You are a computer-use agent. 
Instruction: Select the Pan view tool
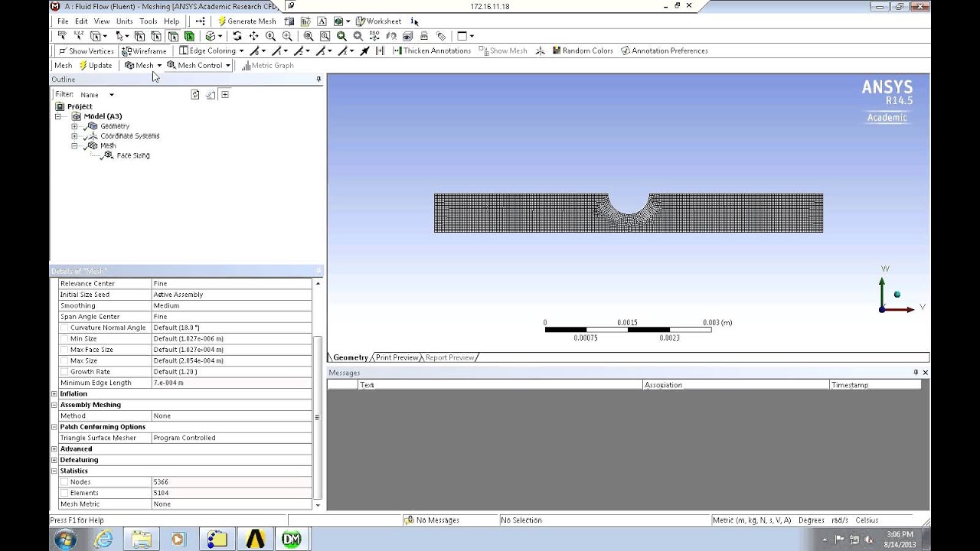tap(253, 36)
